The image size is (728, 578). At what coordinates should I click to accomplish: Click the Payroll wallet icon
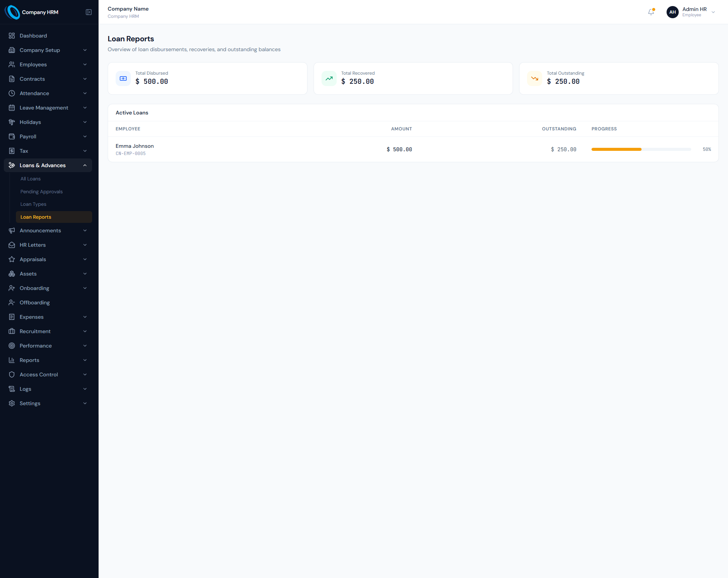[12, 136]
